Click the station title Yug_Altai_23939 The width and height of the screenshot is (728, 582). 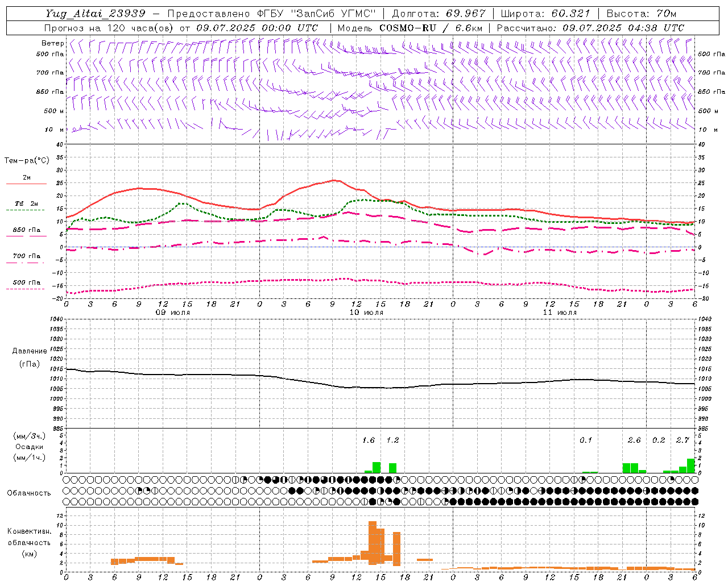tap(96, 14)
